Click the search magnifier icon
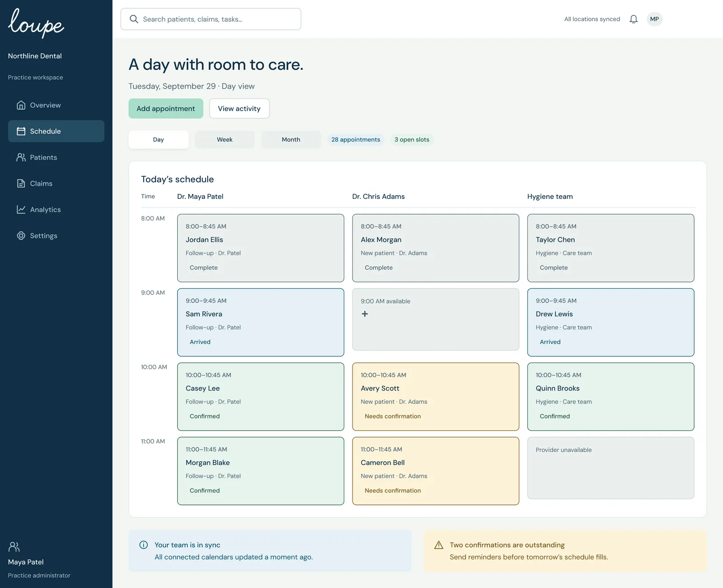Viewport: 723px width, 588px height. pos(134,19)
